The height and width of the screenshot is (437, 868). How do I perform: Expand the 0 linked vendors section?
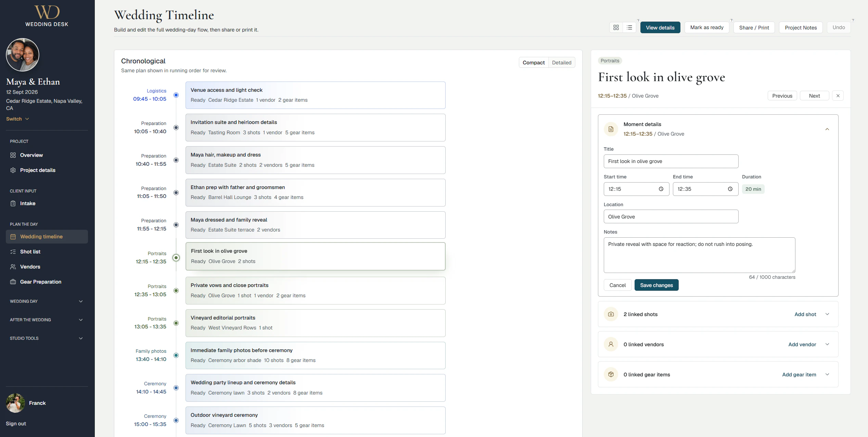tap(827, 344)
